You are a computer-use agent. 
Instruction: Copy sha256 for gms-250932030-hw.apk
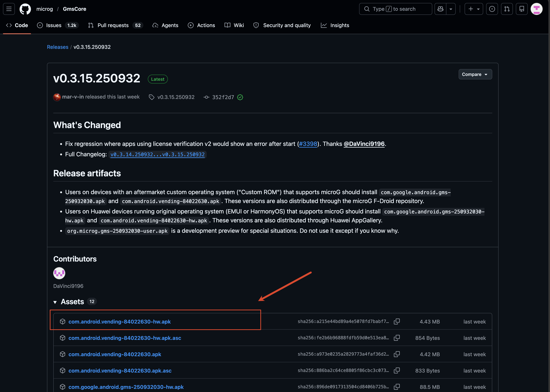[x=397, y=387]
